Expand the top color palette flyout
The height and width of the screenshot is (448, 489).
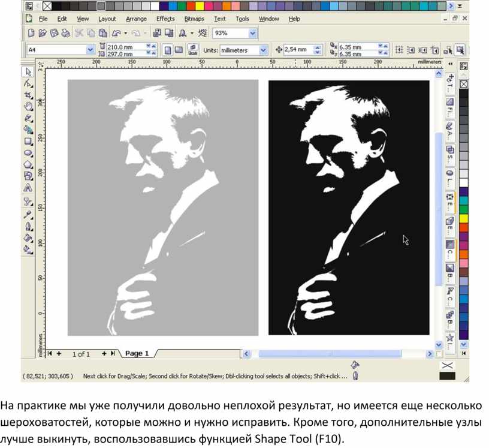[460, 6]
